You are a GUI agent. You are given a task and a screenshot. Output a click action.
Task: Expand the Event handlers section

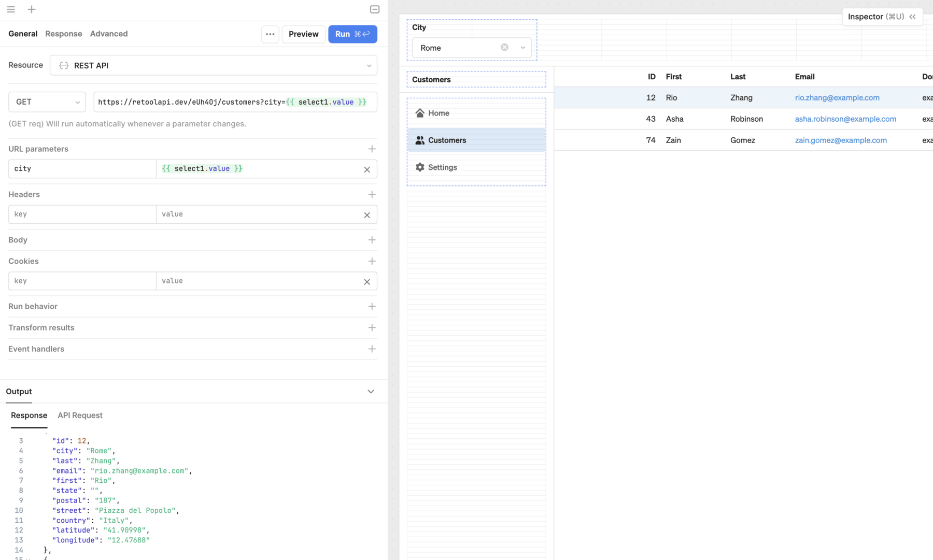point(372,349)
